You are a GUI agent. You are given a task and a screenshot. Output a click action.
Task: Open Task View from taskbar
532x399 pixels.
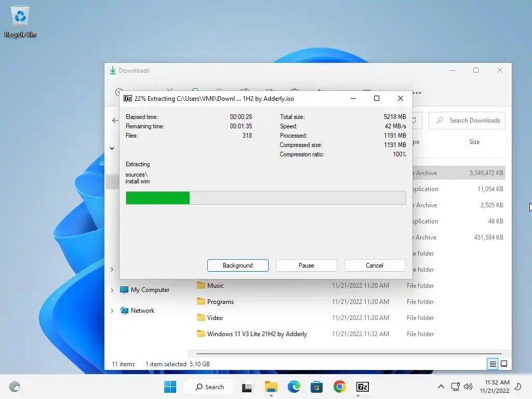click(247, 387)
